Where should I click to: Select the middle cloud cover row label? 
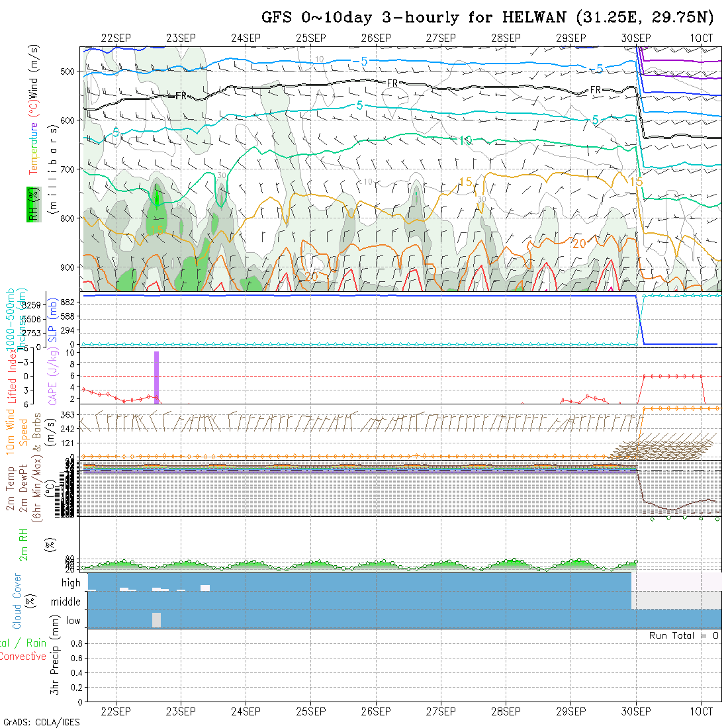point(66,602)
